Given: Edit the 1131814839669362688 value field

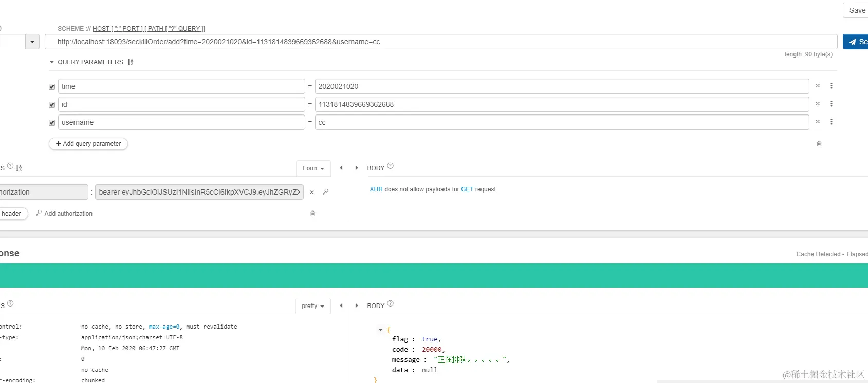Looking at the screenshot, I should click(x=562, y=104).
